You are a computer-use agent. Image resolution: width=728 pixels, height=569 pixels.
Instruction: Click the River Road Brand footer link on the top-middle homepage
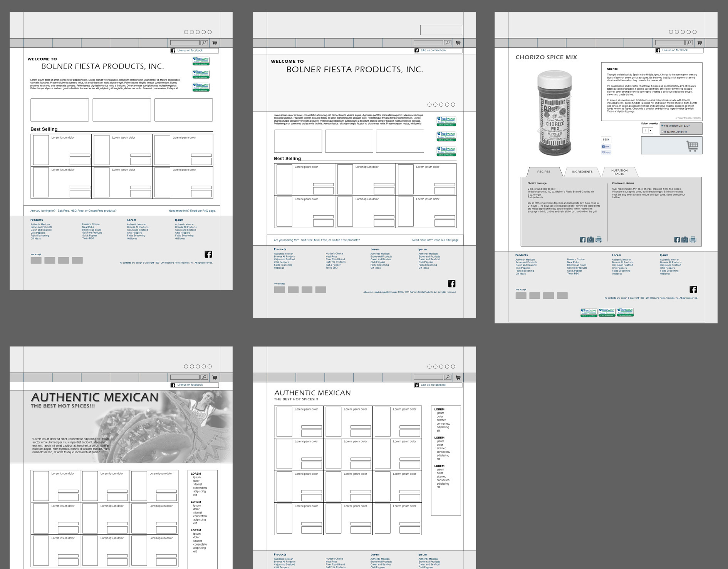tap(335, 259)
